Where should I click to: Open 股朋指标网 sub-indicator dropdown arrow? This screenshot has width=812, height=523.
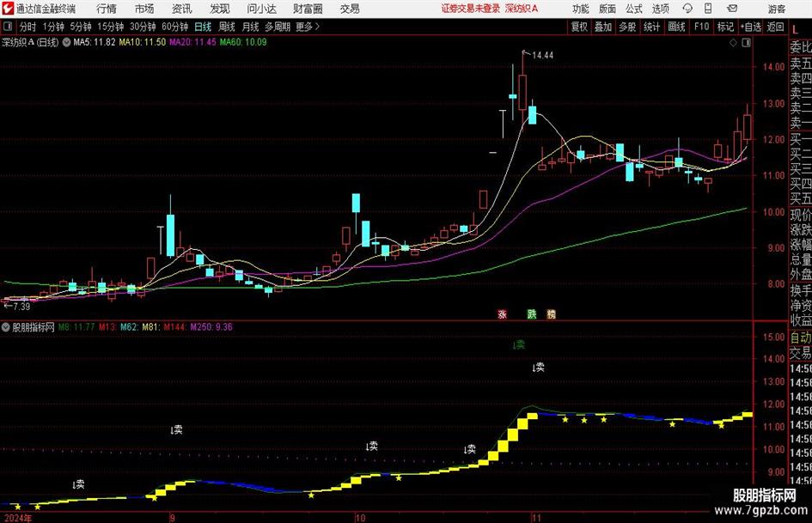(6, 327)
